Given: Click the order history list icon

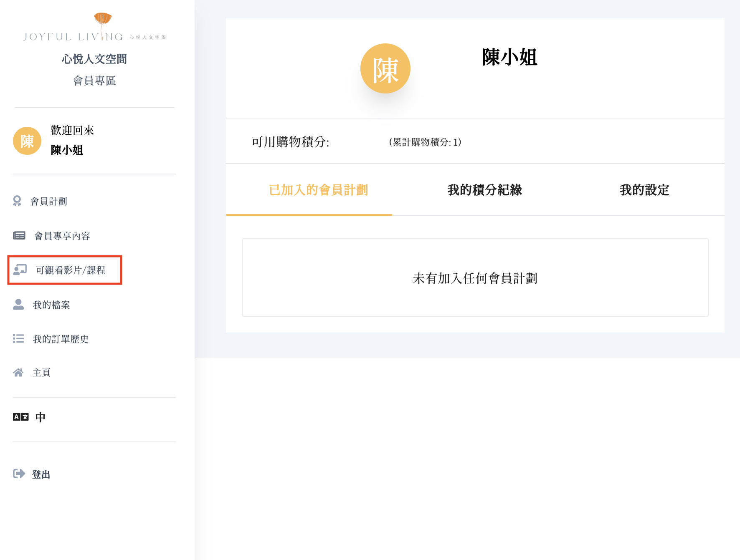Looking at the screenshot, I should (18, 338).
